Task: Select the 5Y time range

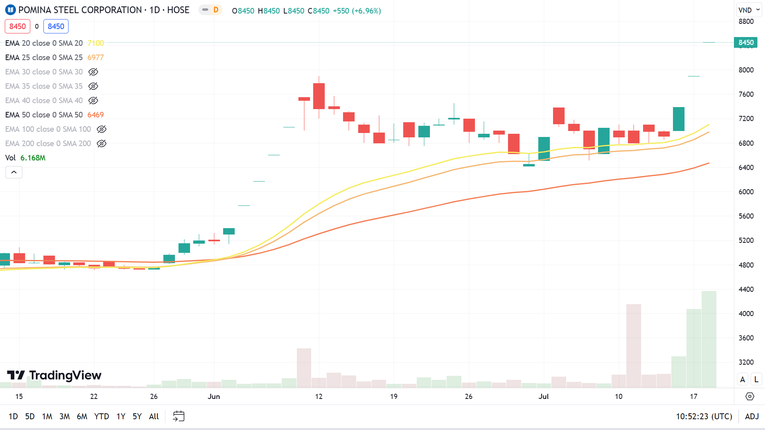Action: pyautogui.click(x=137, y=416)
